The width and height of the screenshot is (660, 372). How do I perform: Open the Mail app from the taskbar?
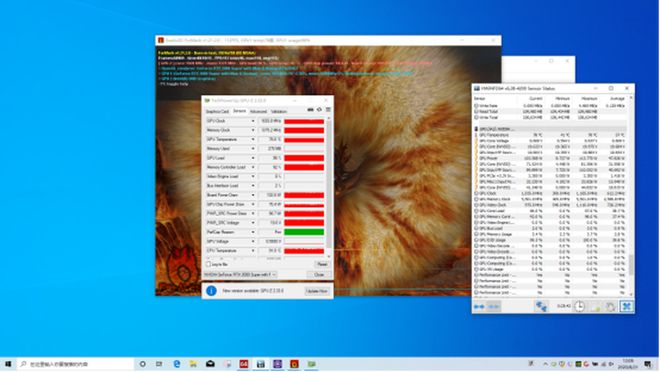pyautogui.click(x=210, y=364)
